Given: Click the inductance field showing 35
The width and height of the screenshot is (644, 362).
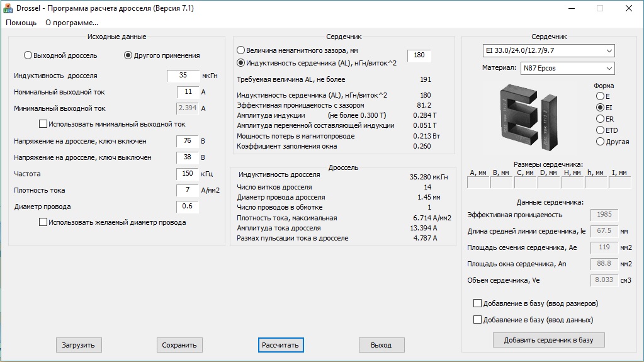Looking at the screenshot, I should pos(183,76).
